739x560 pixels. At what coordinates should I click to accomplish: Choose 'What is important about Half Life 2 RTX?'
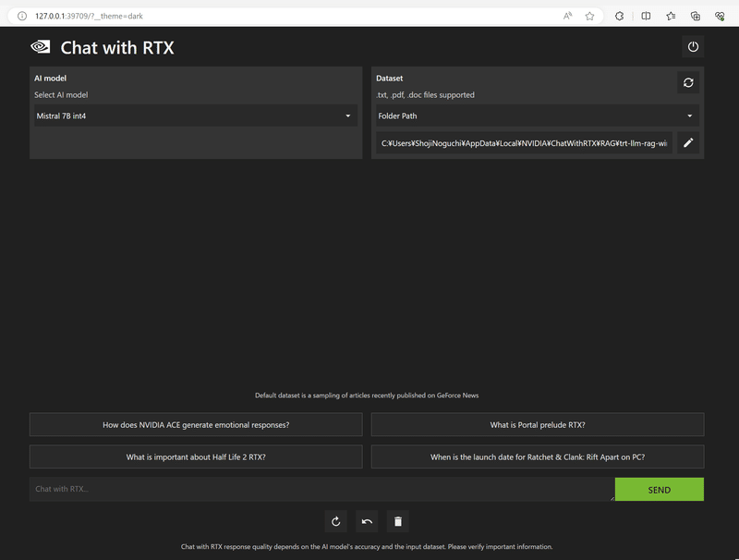196,457
